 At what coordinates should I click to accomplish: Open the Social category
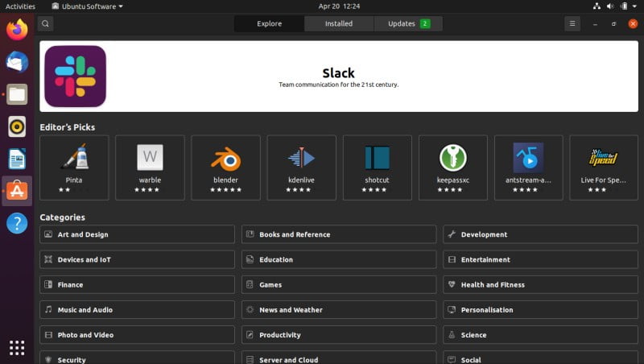540,358
